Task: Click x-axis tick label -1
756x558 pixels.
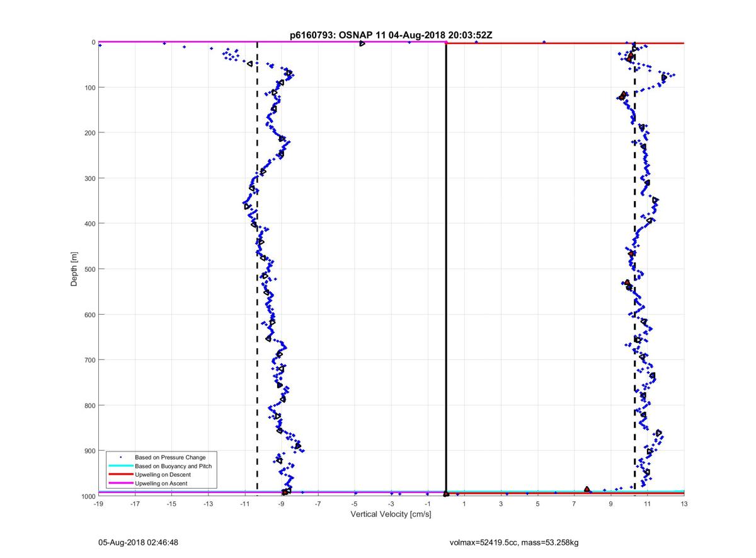Action: pyautogui.click(x=428, y=504)
